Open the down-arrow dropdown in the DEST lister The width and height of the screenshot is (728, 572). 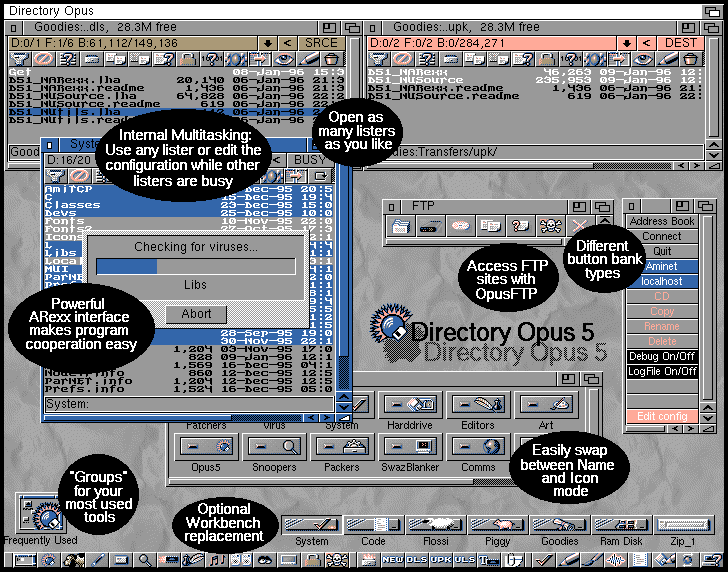click(626, 43)
